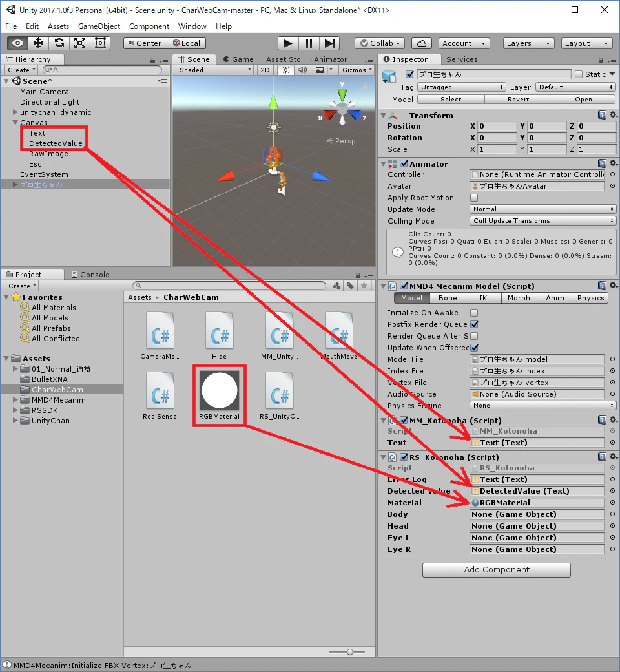Step forward one frame

tap(329, 43)
